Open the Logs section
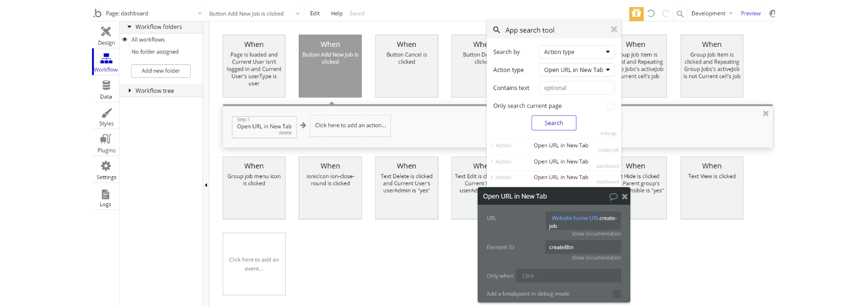Screen dimensions: 868x308 coord(105,197)
